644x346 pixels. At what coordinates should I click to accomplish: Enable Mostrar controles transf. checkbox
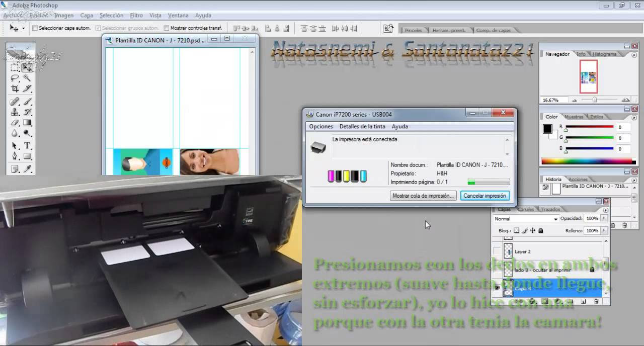167,29
